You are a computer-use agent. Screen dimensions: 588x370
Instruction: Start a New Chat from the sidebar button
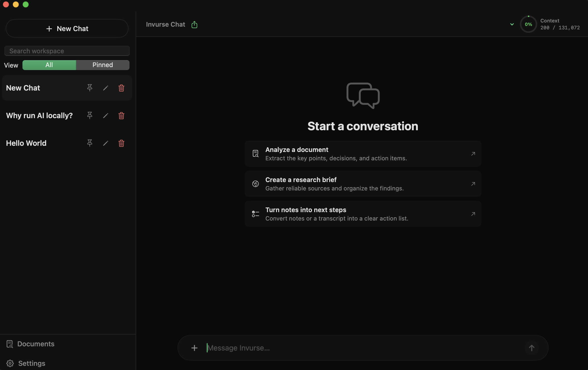tap(67, 29)
